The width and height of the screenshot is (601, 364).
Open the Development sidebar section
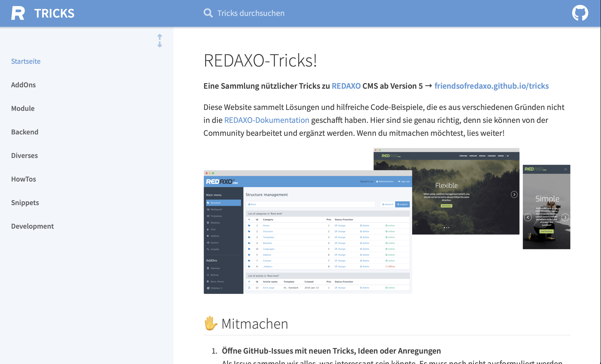pyautogui.click(x=32, y=226)
